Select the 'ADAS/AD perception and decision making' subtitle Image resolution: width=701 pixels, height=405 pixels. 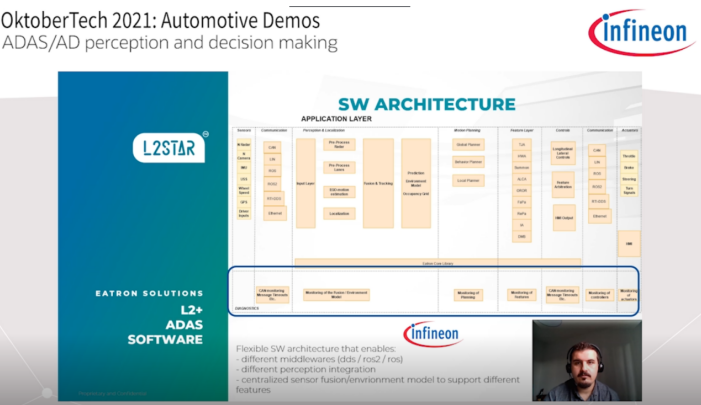[x=170, y=43]
